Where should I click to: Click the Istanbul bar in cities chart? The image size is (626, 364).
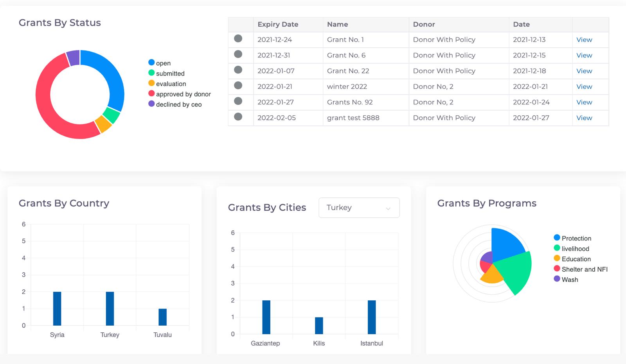[x=372, y=317]
